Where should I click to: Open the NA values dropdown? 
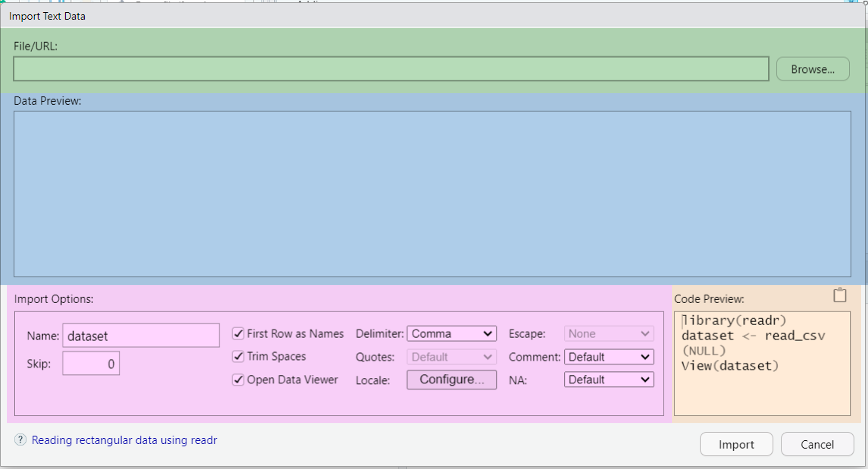609,379
